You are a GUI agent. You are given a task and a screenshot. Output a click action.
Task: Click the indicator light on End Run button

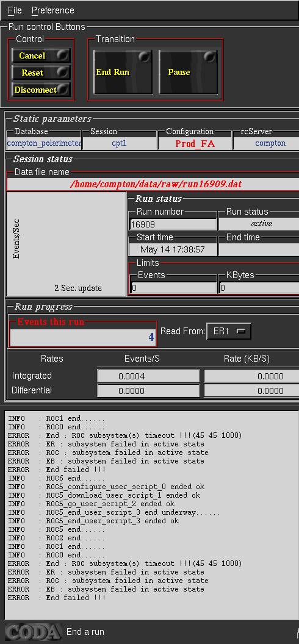point(144,57)
